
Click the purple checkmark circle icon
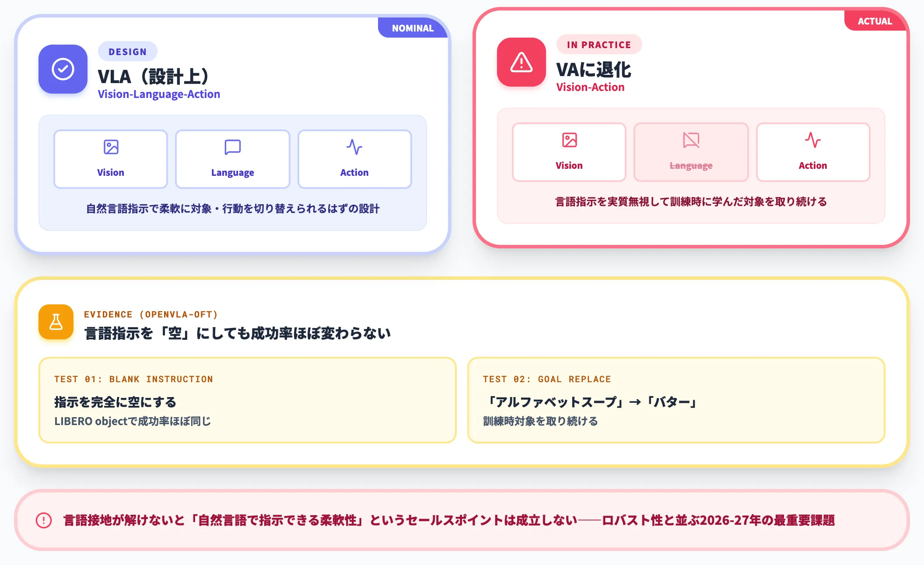click(63, 69)
